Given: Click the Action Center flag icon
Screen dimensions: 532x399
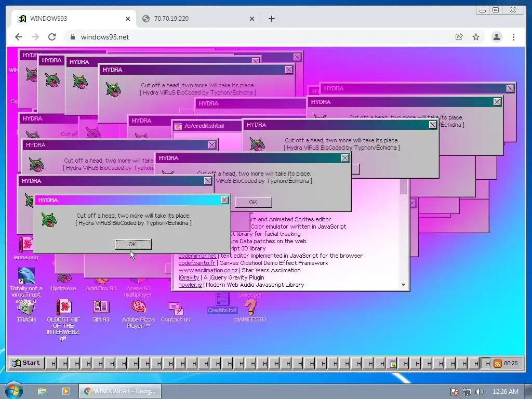Looking at the screenshot, I should click(455, 392).
